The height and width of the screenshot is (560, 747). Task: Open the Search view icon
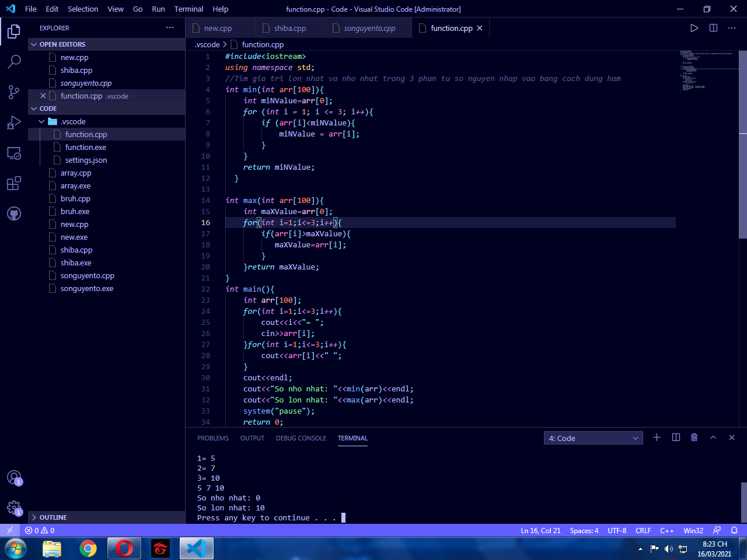tap(14, 61)
